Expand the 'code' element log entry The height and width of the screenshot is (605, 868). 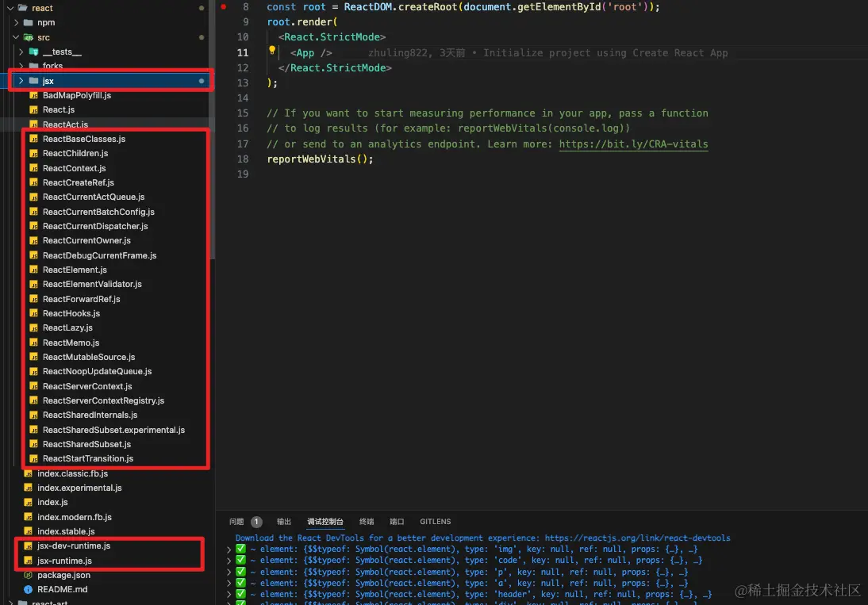click(229, 561)
